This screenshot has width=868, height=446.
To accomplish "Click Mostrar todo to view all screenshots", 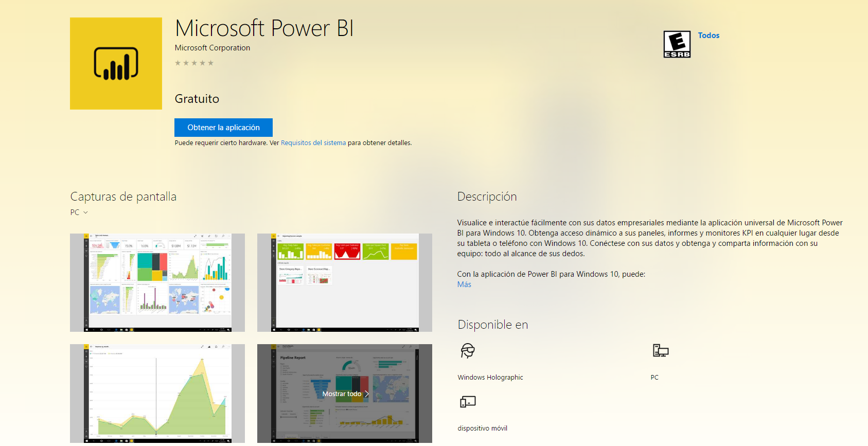I will pos(345,394).
